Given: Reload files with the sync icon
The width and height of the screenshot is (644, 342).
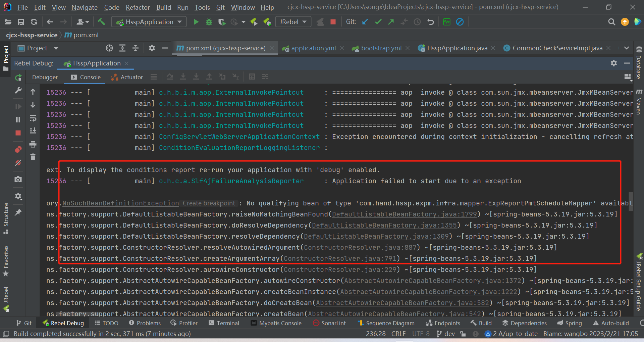Looking at the screenshot, I should click(x=34, y=22).
